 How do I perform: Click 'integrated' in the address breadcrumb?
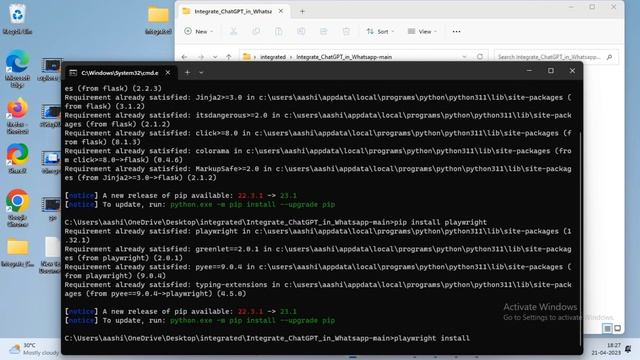[273, 57]
